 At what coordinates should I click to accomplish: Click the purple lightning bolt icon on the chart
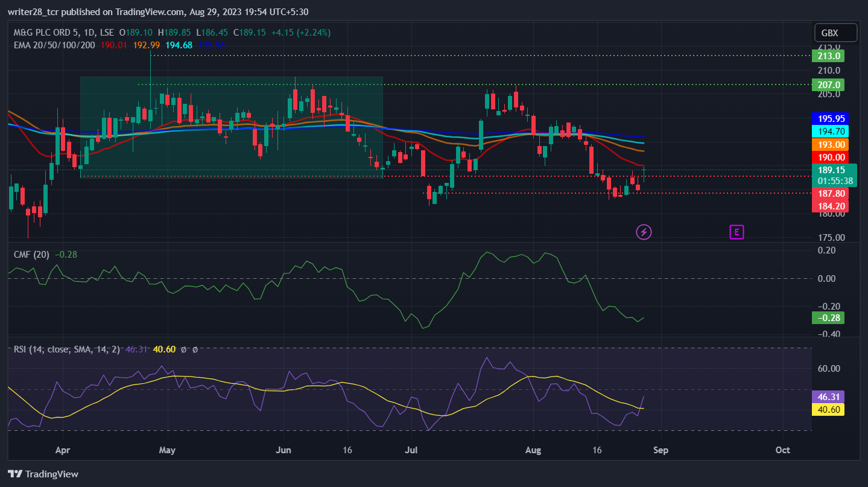pos(644,231)
